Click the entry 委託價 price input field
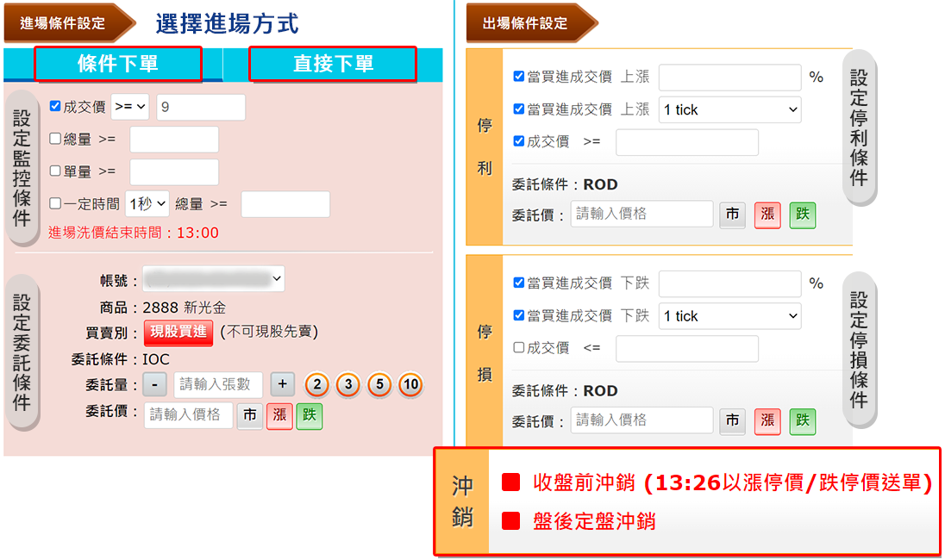Viewport: 945px width, 560px height. coord(189,415)
